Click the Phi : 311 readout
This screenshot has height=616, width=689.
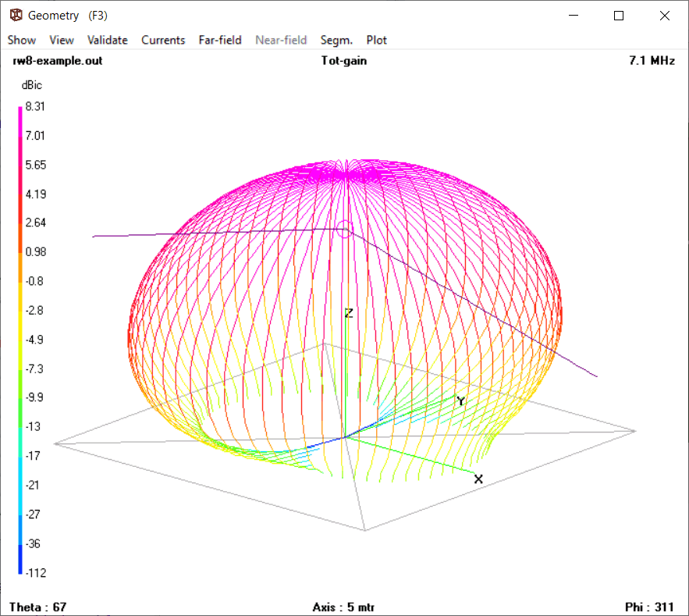650,607
